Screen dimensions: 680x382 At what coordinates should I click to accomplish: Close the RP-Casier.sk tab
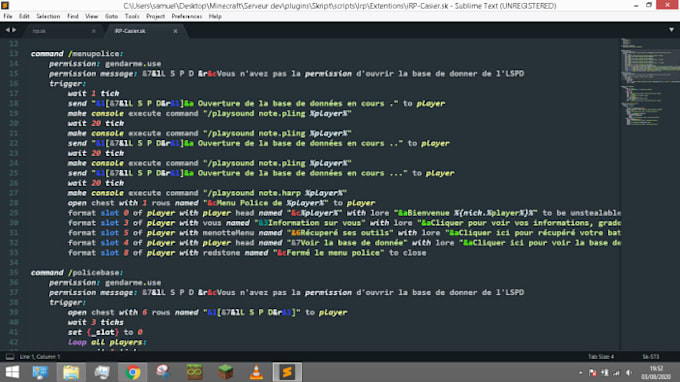click(x=175, y=31)
